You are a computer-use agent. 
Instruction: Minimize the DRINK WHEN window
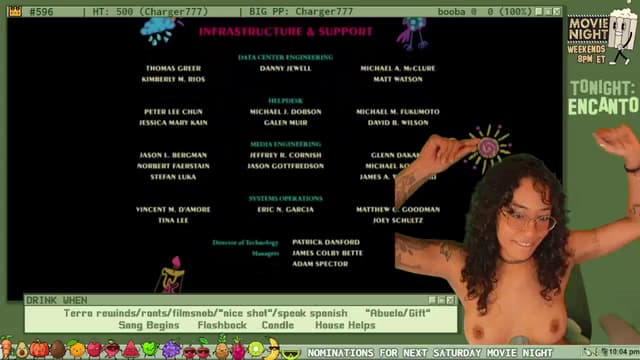click(x=433, y=300)
